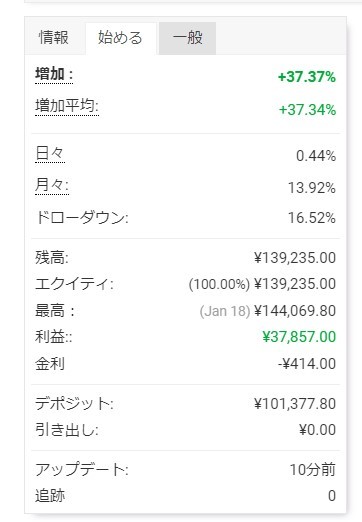The image size is (362, 522).
Task: Select the 始める tab
Action: click(x=120, y=37)
